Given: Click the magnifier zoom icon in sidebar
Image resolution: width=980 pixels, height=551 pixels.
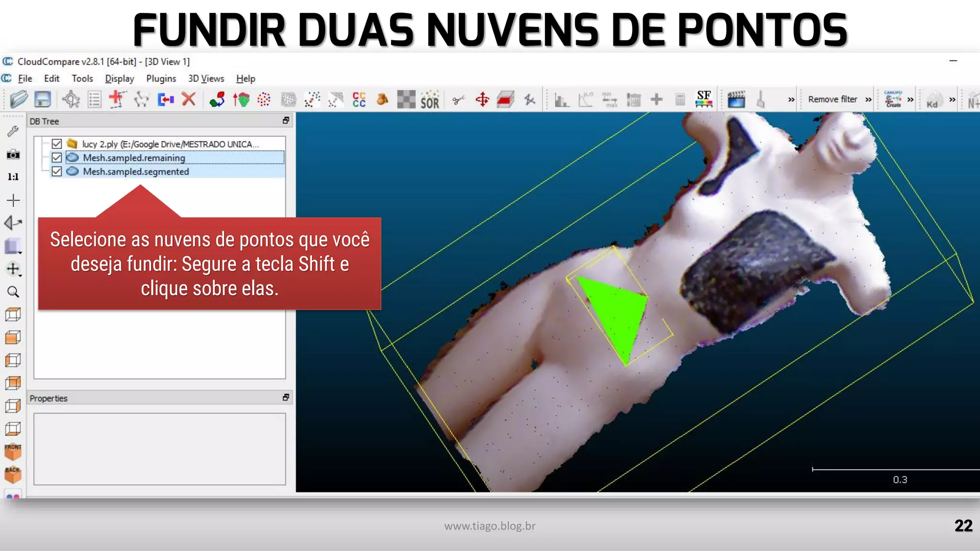Looking at the screenshot, I should [13, 292].
